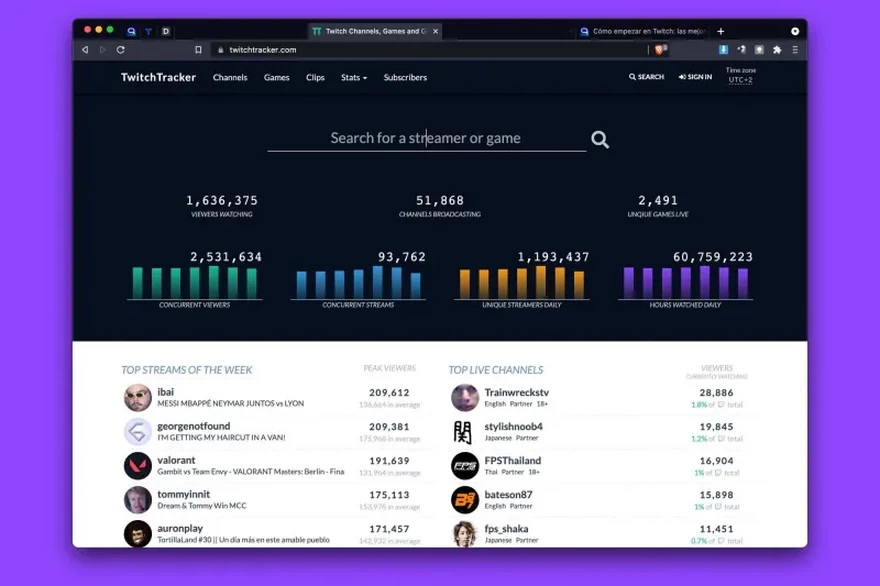Open the 'Top Streams of the Week' heading
Viewport: 880px width, 586px height.
click(x=187, y=370)
